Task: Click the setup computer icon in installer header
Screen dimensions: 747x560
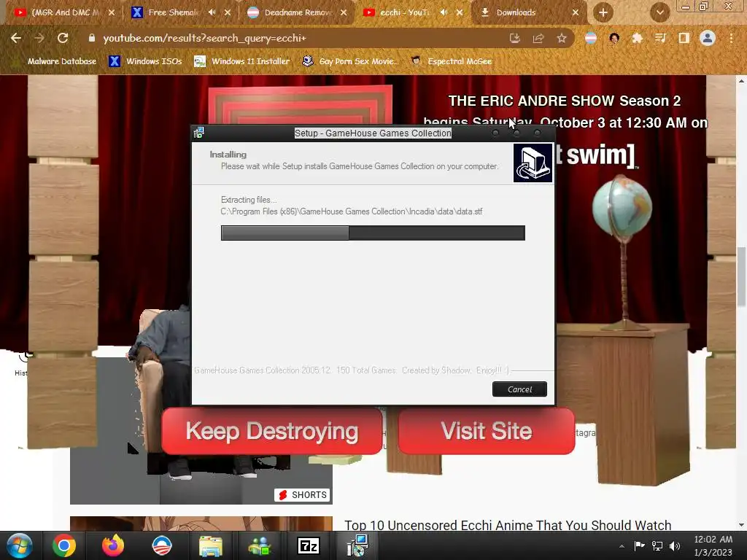Action: (533, 163)
